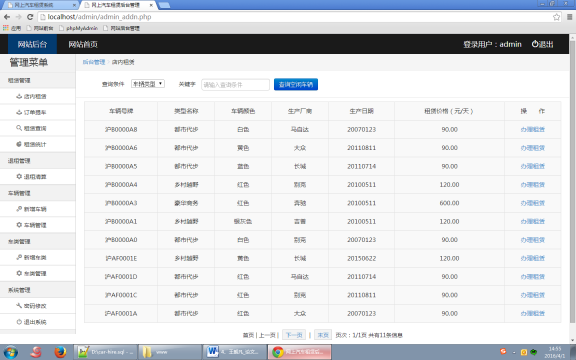Click the browser forward arrow
The width and height of the screenshot is (576, 360).
pyautogui.click(x=19, y=17)
